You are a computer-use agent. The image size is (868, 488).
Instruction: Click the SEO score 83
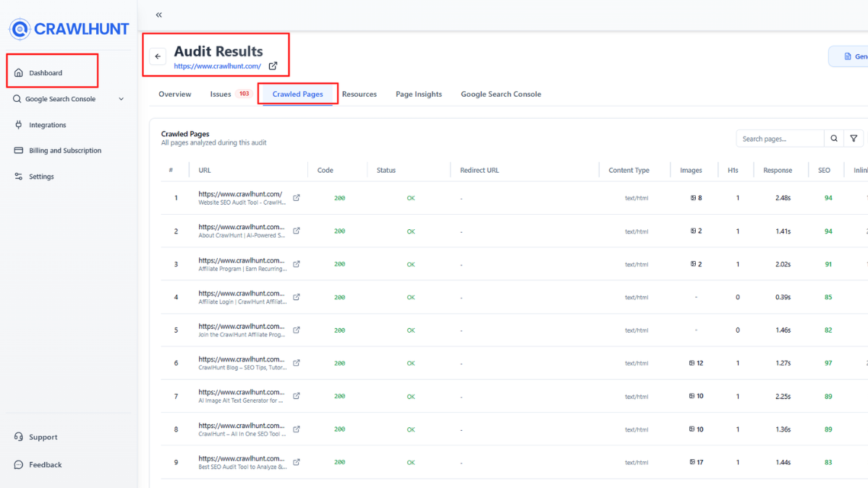tap(828, 463)
